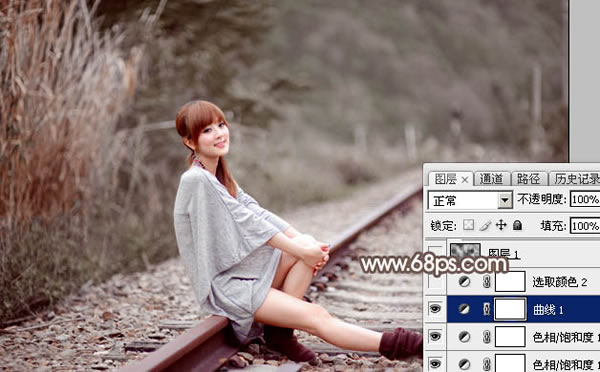
Task: Toggle the lock all padlock icon
Action: click(x=517, y=225)
